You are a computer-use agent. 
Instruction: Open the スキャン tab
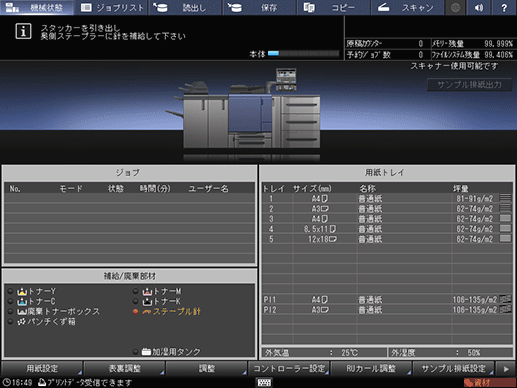(x=407, y=7)
